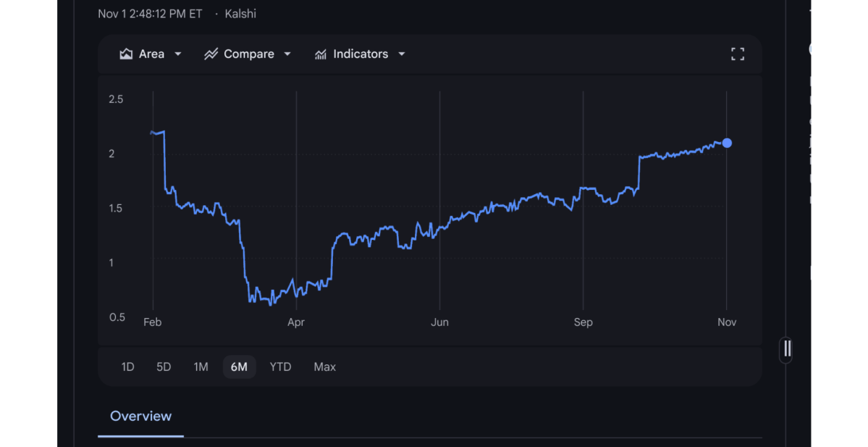Click the Sep gridline label on the chart axis
The image size is (868, 447).
pos(583,322)
